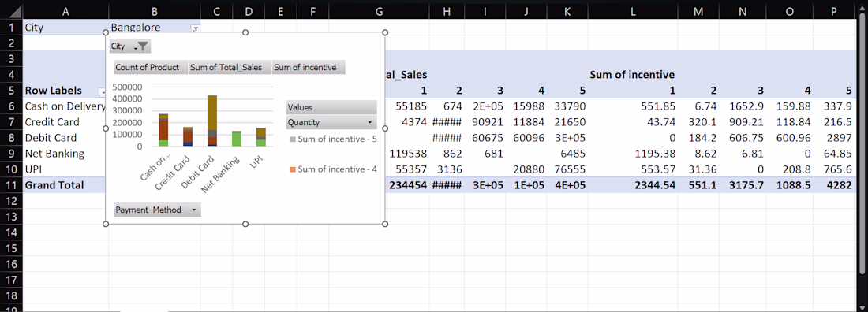868x312 pixels.
Task: Select the Grand Total label cell
Action: click(x=65, y=185)
